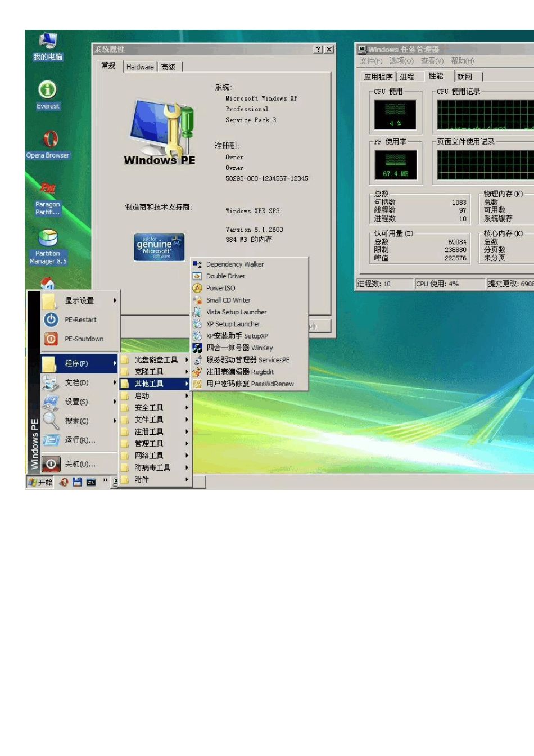The height and width of the screenshot is (756, 534).
Task: Click the PF 使用率 gauge showing 67.4 MB
Action: click(395, 165)
